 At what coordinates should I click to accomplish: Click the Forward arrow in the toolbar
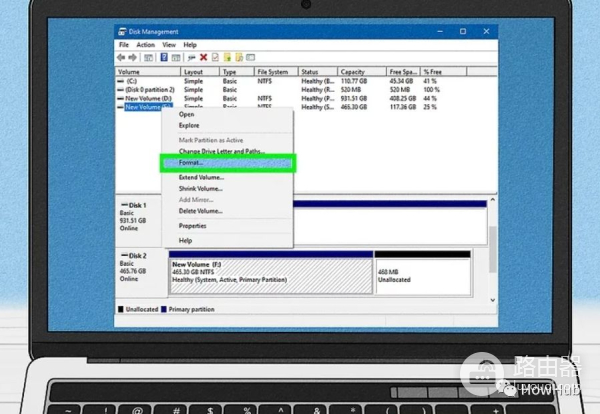tap(132, 58)
